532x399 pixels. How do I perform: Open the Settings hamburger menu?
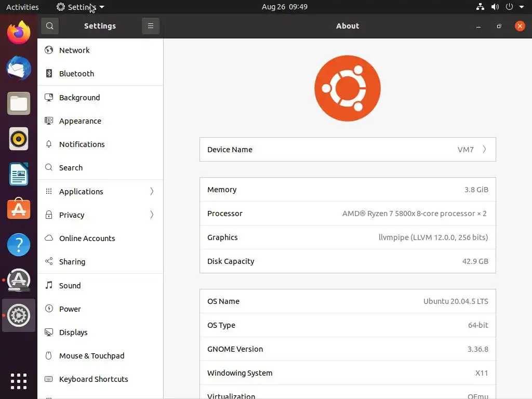coord(150,26)
